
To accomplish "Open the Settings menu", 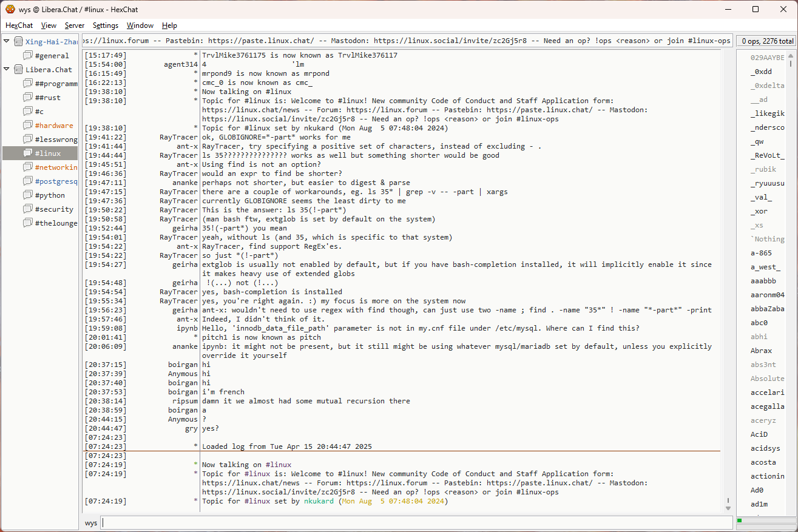I will tap(106, 25).
